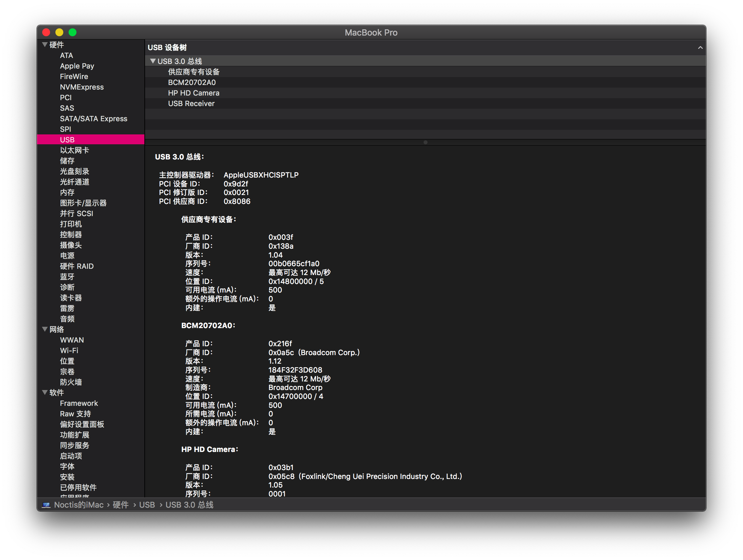The width and height of the screenshot is (743, 560).
Task: Click the USB breadcrumb in path bar
Action: pyautogui.click(x=147, y=505)
